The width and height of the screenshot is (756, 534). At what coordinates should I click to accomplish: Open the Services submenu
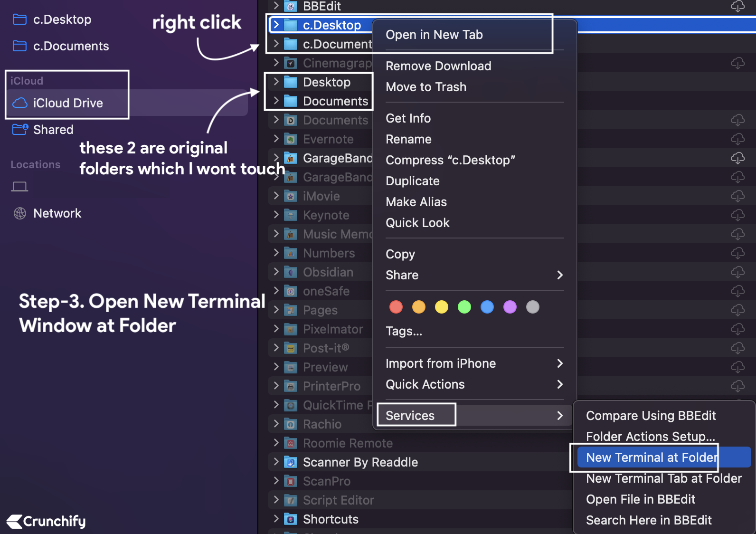pos(475,416)
